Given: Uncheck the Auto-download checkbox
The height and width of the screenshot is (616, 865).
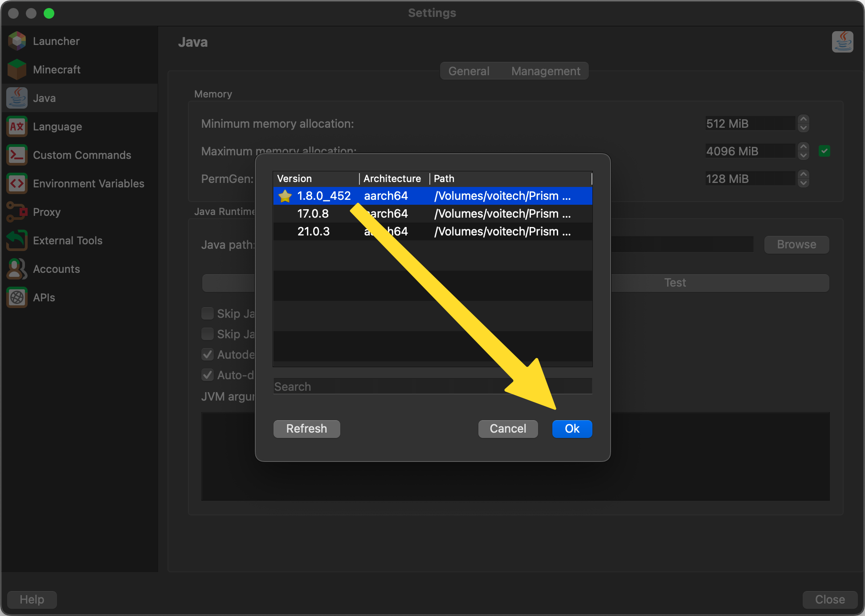Looking at the screenshot, I should click(x=208, y=375).
